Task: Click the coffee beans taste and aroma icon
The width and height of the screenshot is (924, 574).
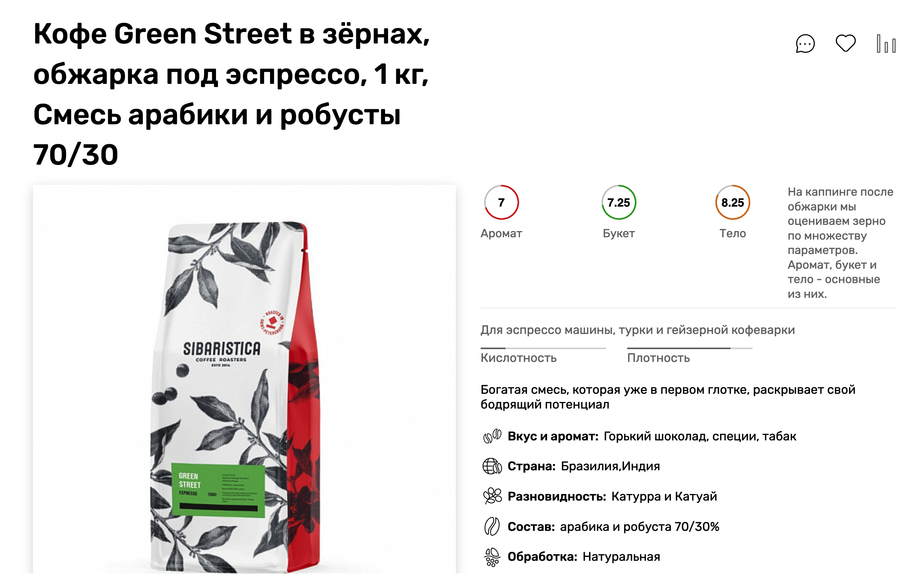Action: click(492, 436)
